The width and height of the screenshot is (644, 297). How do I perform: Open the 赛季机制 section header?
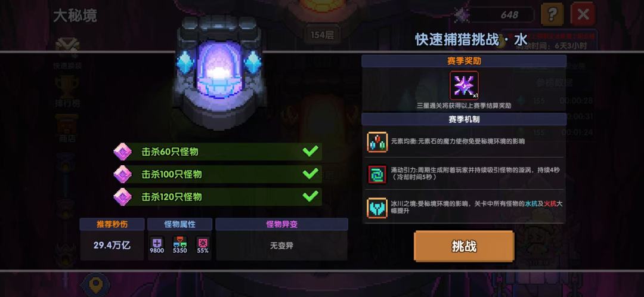point(464,119)
